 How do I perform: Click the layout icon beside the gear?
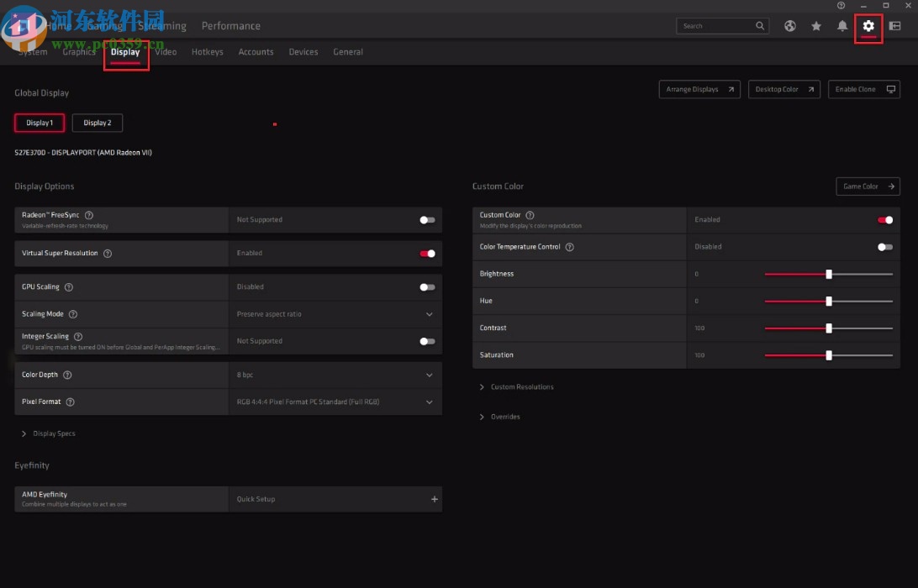pos(894,26)
